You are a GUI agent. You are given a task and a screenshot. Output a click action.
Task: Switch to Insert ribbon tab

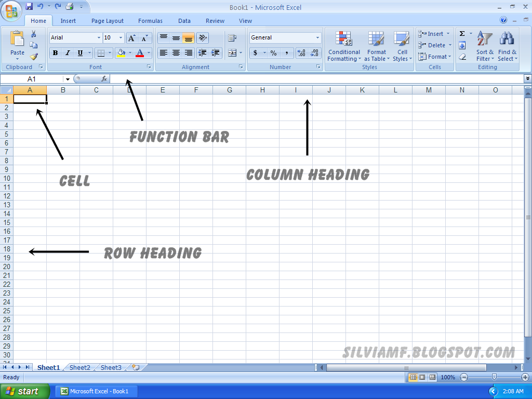pos(68,21)
